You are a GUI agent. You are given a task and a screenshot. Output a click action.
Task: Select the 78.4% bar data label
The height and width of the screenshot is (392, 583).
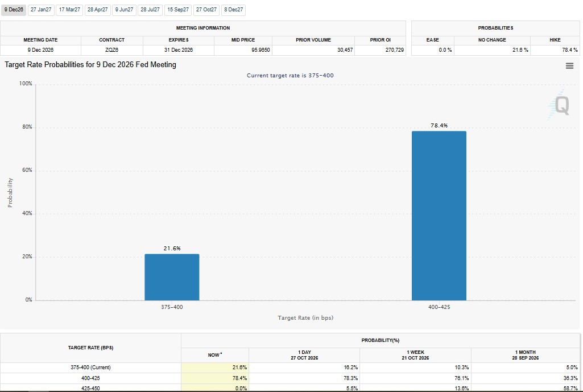tap(439, 126)
